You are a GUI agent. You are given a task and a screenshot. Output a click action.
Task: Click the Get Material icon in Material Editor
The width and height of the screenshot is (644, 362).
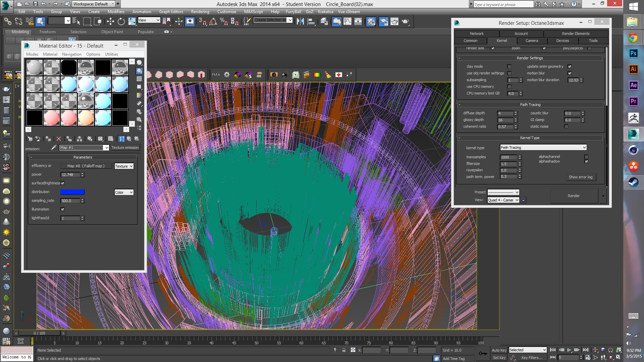(x=30, y=139)
